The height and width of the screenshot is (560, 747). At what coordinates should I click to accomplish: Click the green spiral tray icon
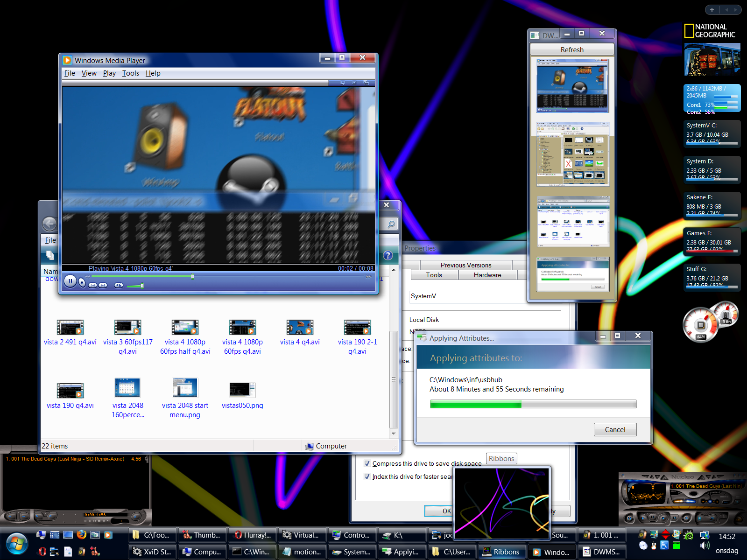(688, 535)
